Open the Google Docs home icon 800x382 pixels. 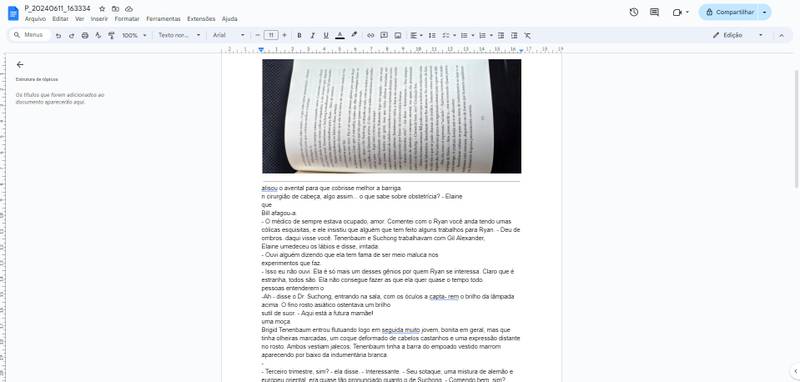13,13
